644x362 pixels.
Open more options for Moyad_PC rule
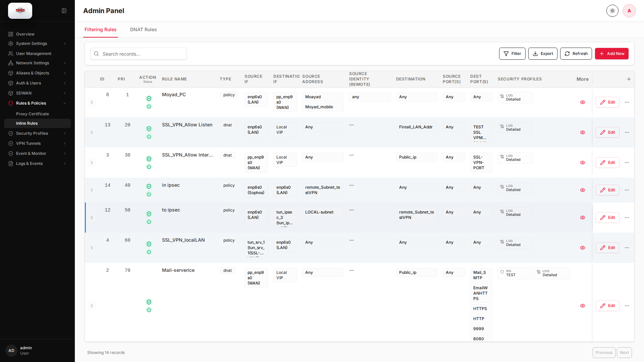coord(627,102)
